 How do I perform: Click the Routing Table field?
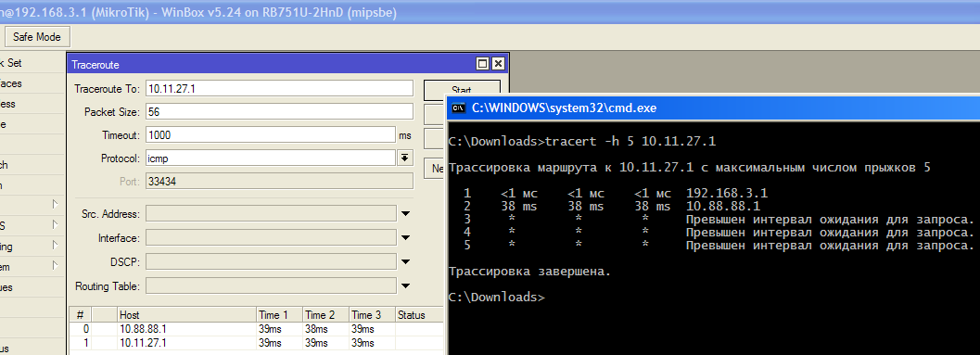tap(271, 286)
